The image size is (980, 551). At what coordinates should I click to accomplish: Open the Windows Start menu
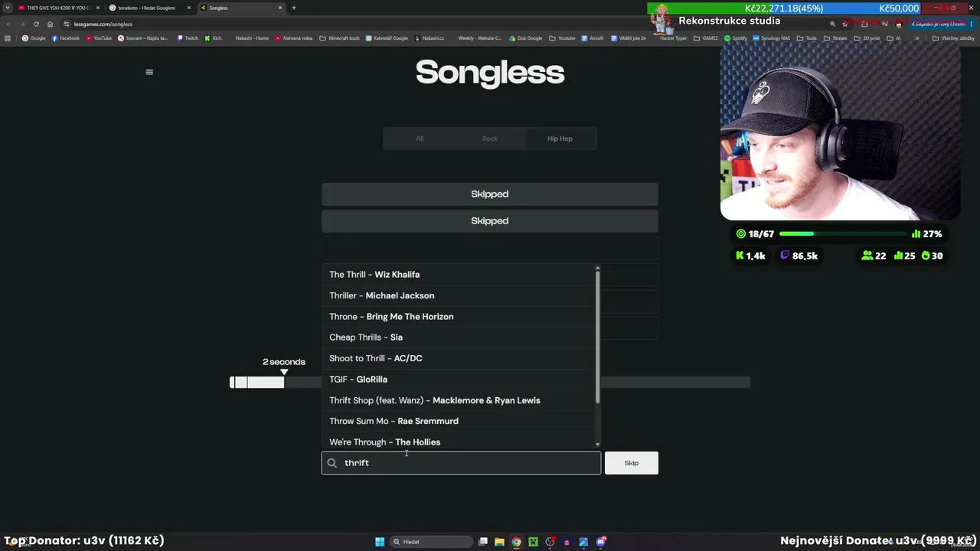[380, 542]
